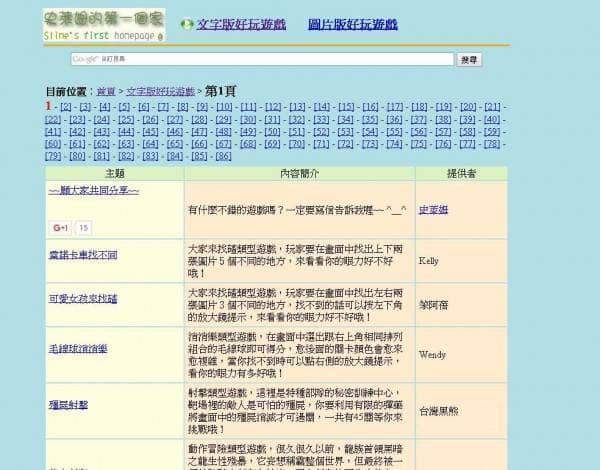
Task: Go to page [59]
Action: pos(492,132)
